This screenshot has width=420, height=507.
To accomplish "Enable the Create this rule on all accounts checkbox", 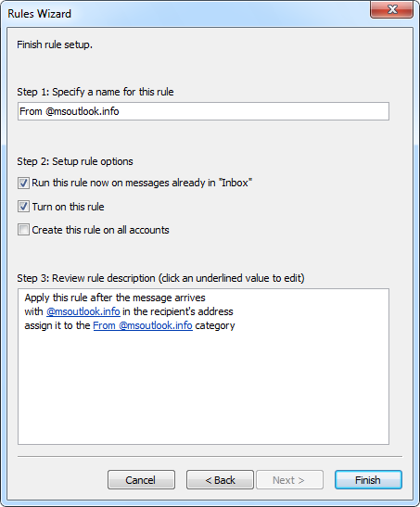I will pyautogui.click(x=23, y=230).
